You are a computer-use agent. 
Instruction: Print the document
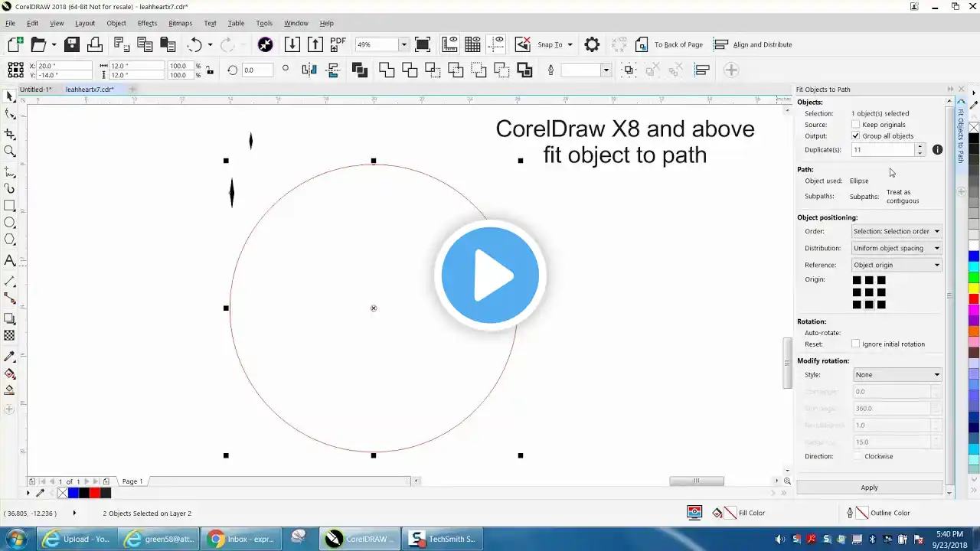(95, 44)
